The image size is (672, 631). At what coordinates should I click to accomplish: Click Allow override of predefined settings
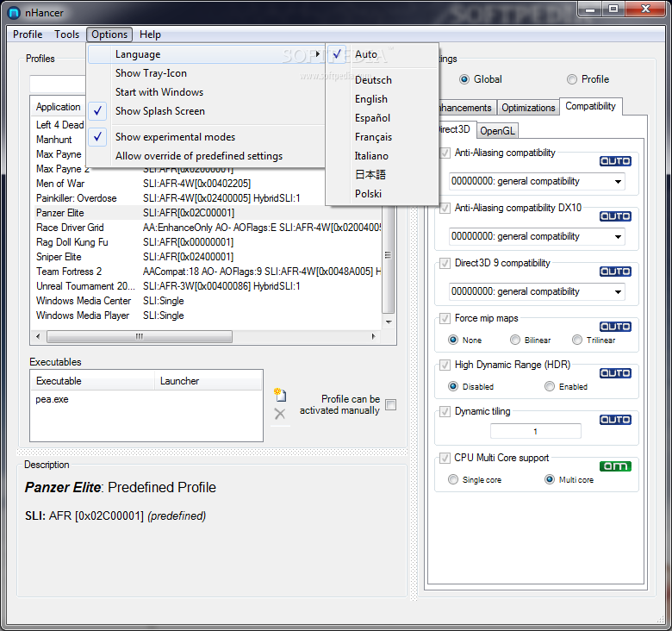click(x=206, y=156)
